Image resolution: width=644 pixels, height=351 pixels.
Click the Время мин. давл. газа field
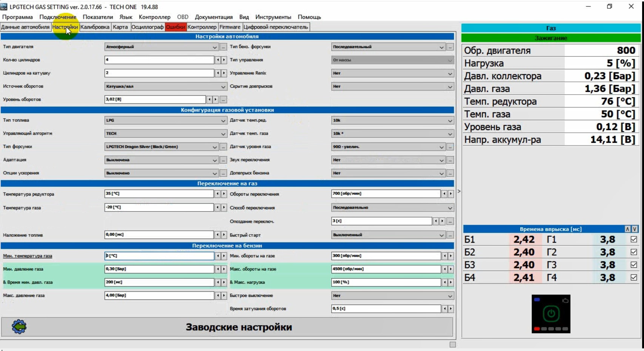click(159, 282)
